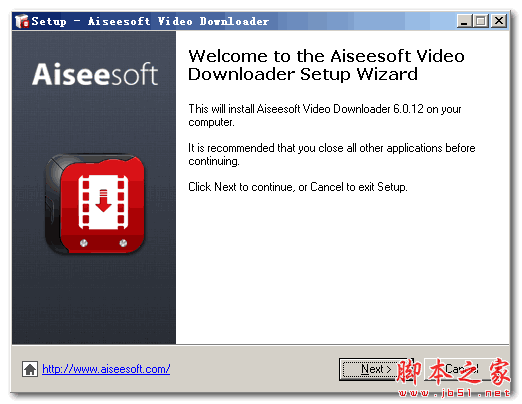Minimize the Setup window

(x=464, y=21)
